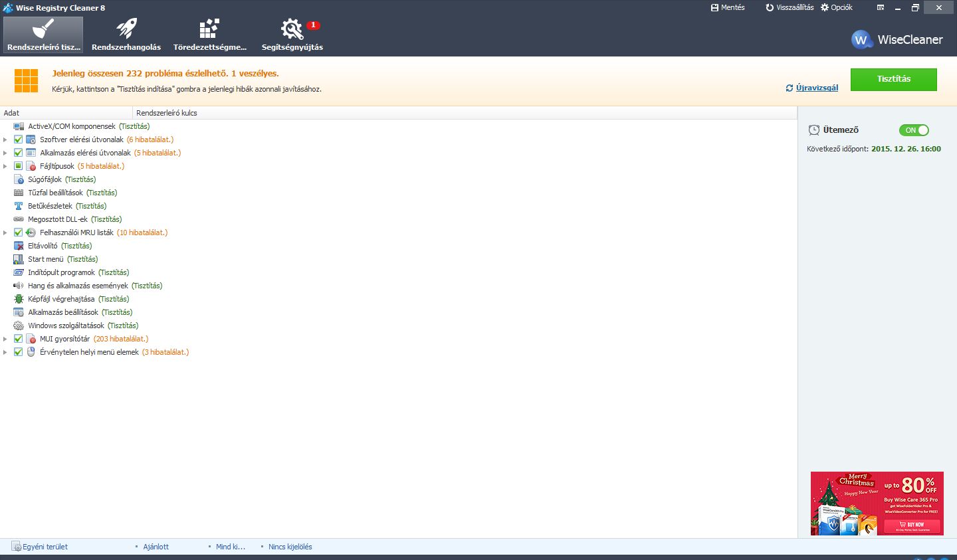Select all with Mind ki... link
Screen dimensions: 957x560
(x=231, y=547)
